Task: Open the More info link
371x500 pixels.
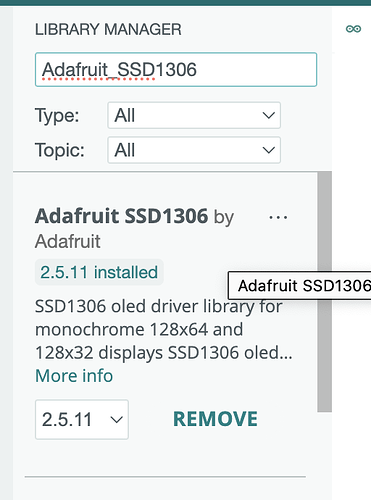Action: [x=74, y=376]
